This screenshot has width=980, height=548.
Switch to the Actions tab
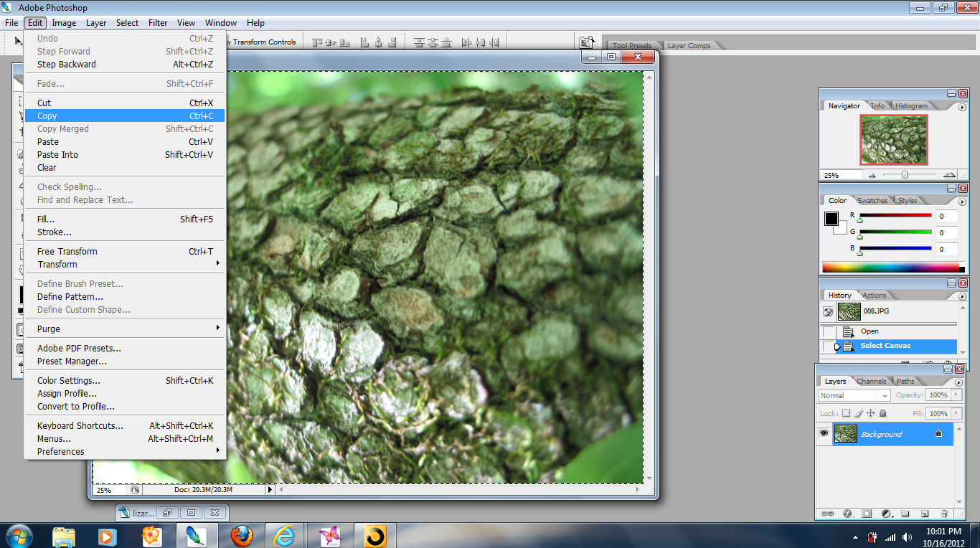pos(874,295)
